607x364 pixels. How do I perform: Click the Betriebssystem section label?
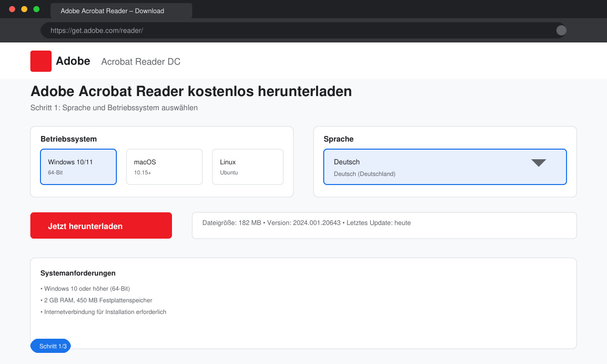[68, 139]
